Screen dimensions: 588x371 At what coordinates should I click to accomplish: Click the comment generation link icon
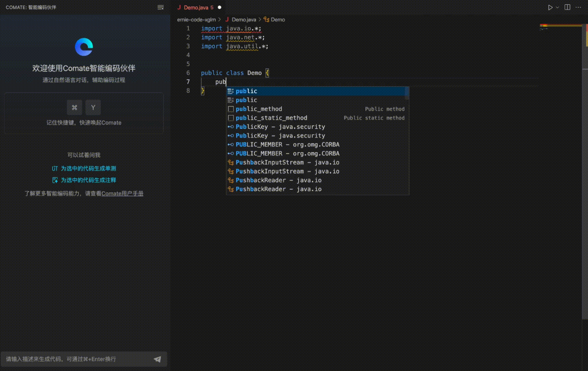pyautogui.click(x=55, y=180)
